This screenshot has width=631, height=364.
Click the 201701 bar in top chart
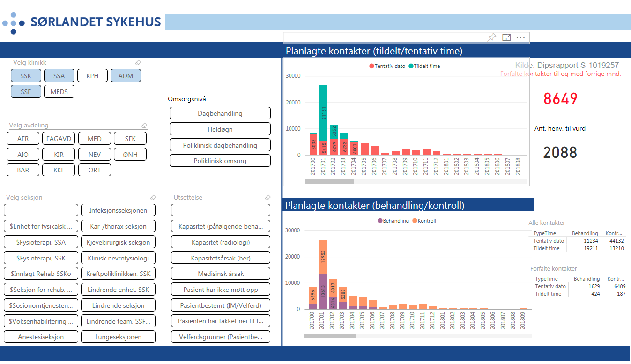[323, 120]
